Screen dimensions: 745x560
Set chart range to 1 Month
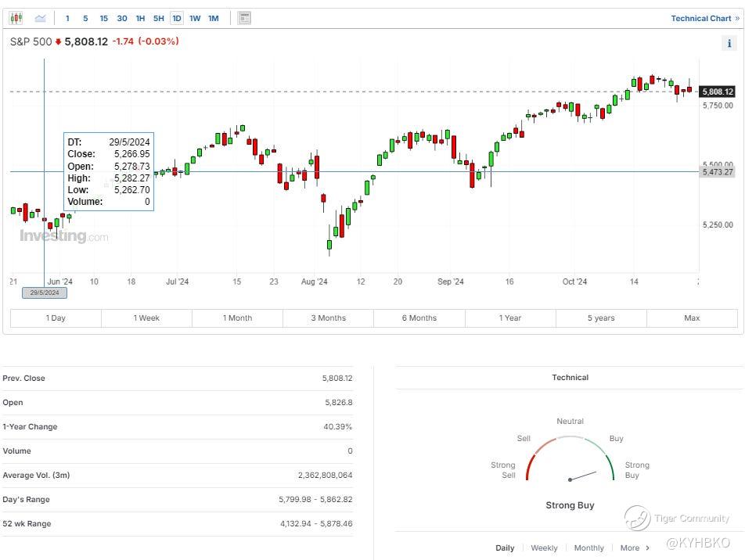(238, 318)
